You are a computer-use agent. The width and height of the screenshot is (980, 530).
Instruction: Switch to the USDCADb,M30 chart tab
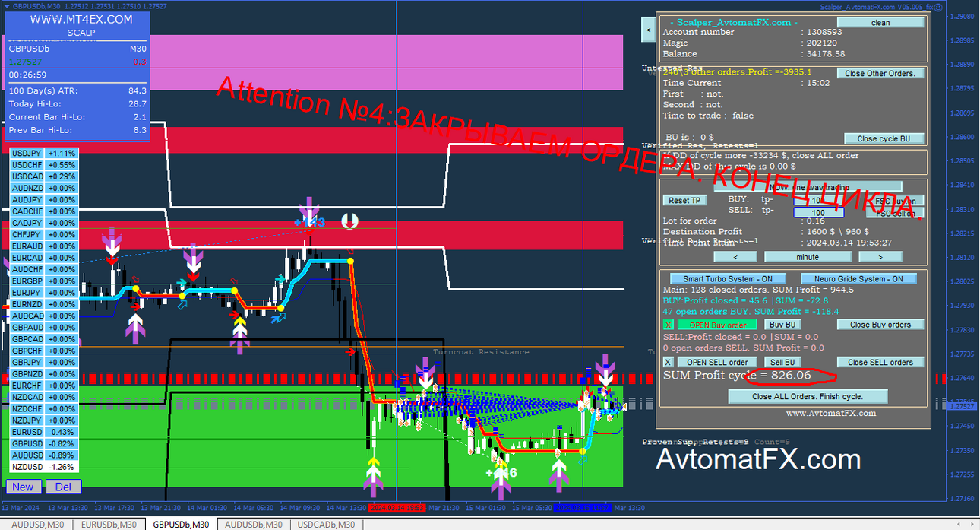(326, 525)
